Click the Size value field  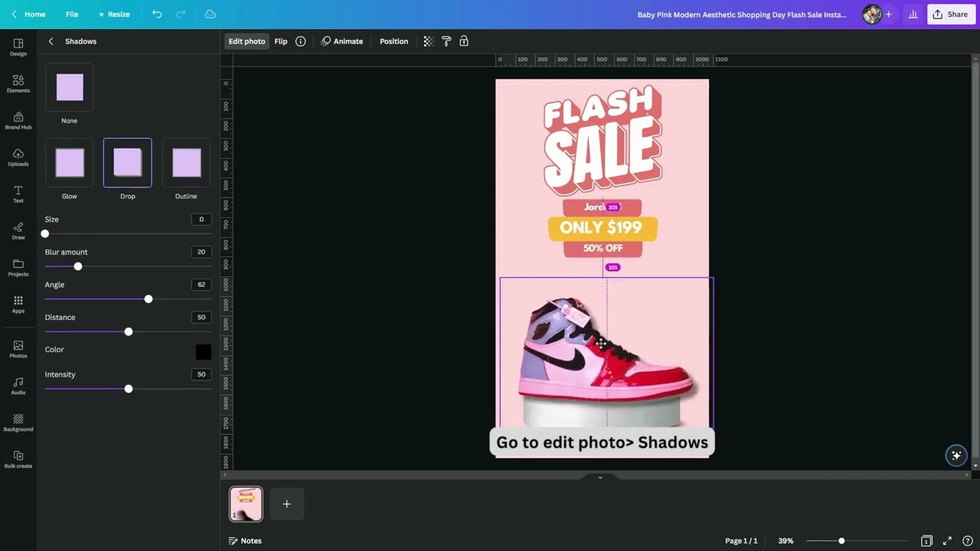pyautogui.click(x=201, y=220)
